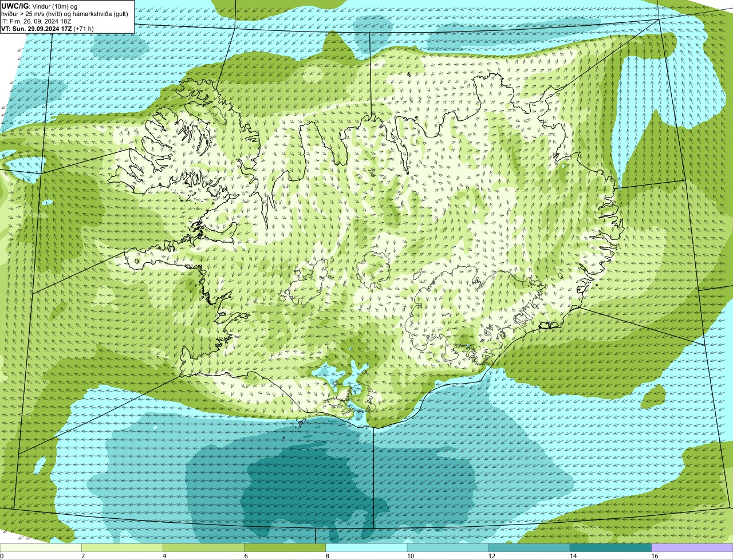Image resolution: width=733 pixels, height=560 pixels.
Task: Click the scale label '12'
Action: click(x=491, y=556)
